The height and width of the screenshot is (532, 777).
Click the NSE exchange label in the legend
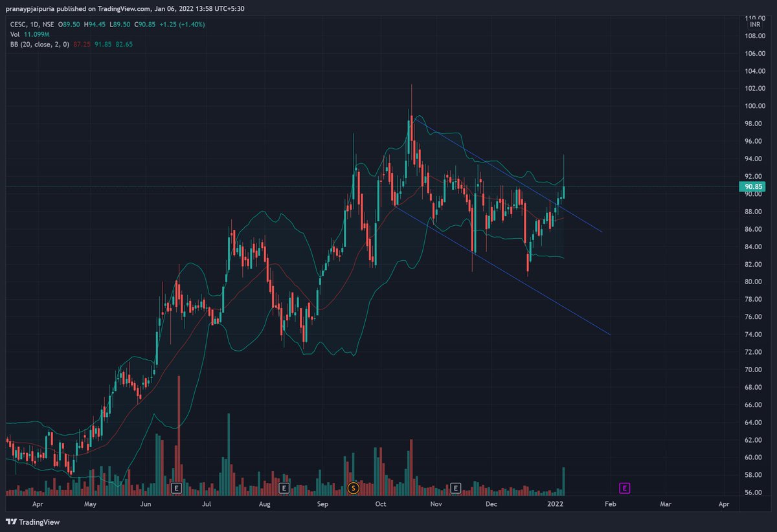[x=49, y=24]
